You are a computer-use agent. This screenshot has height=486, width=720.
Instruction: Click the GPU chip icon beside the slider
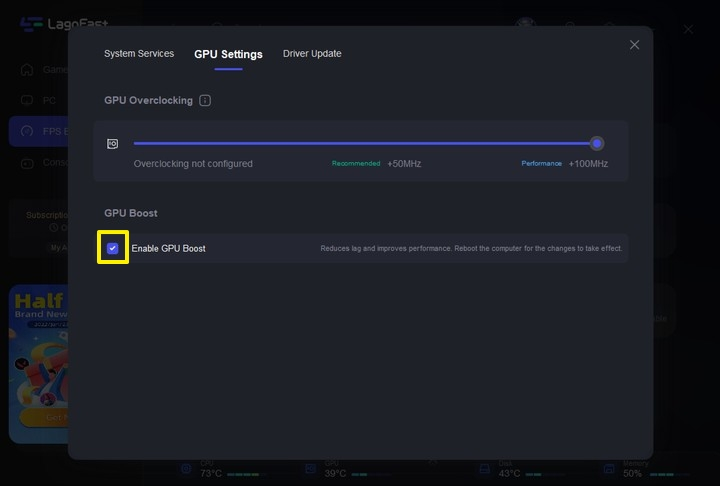pos(113,144)
